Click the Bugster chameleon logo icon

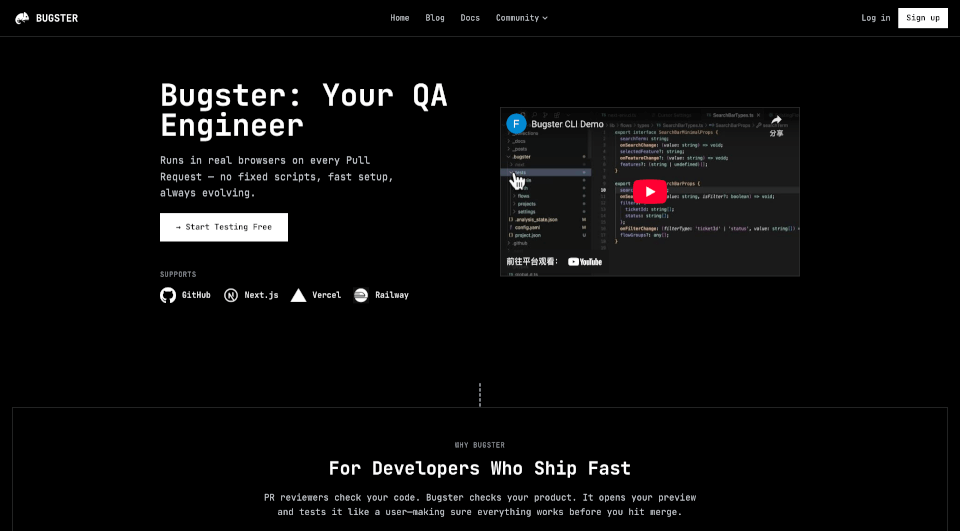(x=20, y=18)
